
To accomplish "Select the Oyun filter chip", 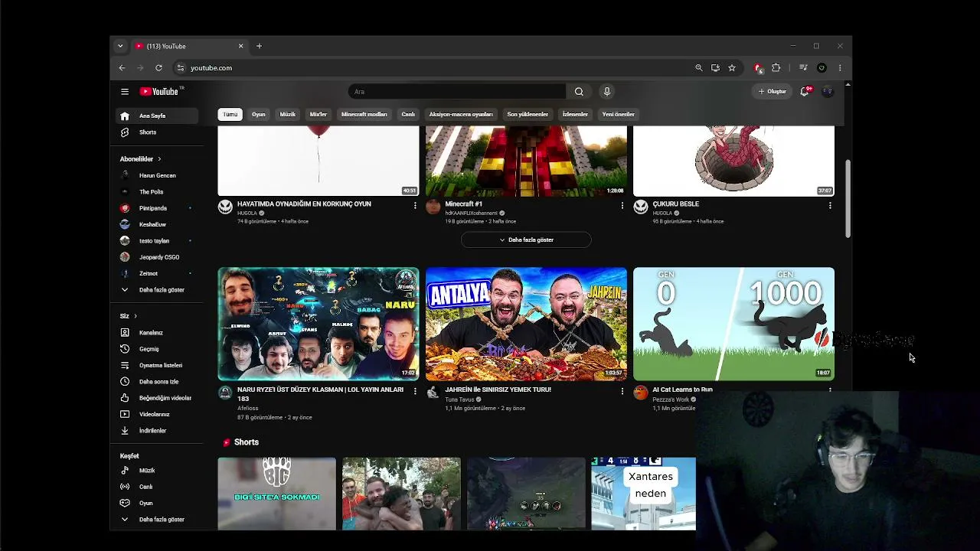I will [x=259, y=115].
